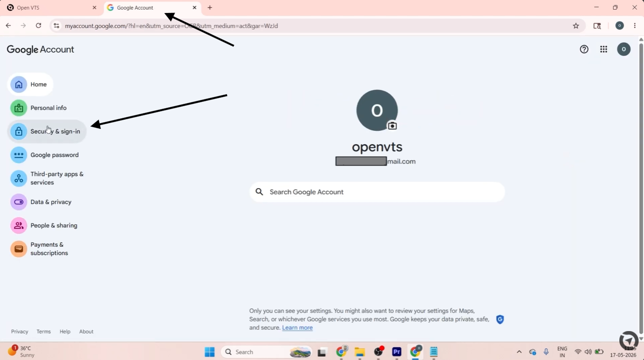
Task: Open Chrome three-dot menu
Action: [635, 26]
